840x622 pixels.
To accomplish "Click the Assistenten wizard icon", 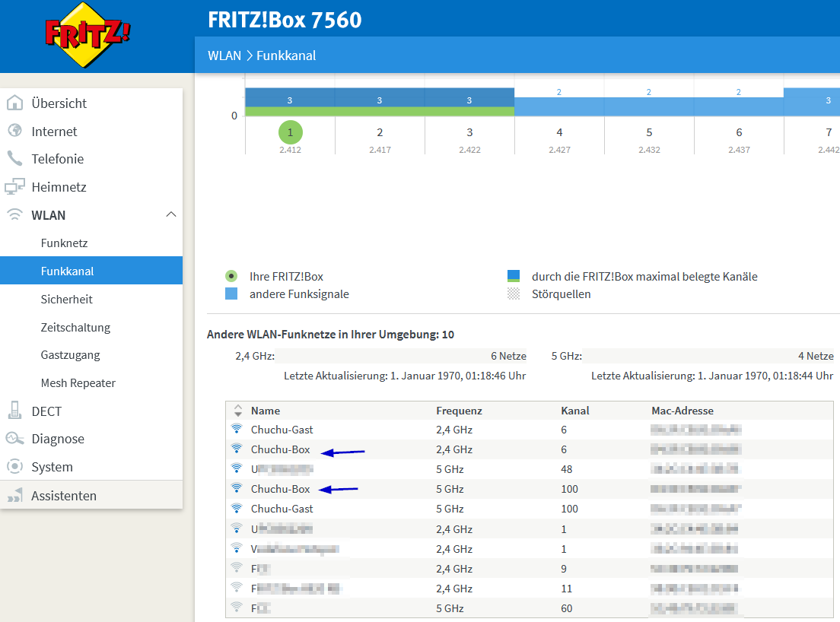I will click(x=14, y=495).
